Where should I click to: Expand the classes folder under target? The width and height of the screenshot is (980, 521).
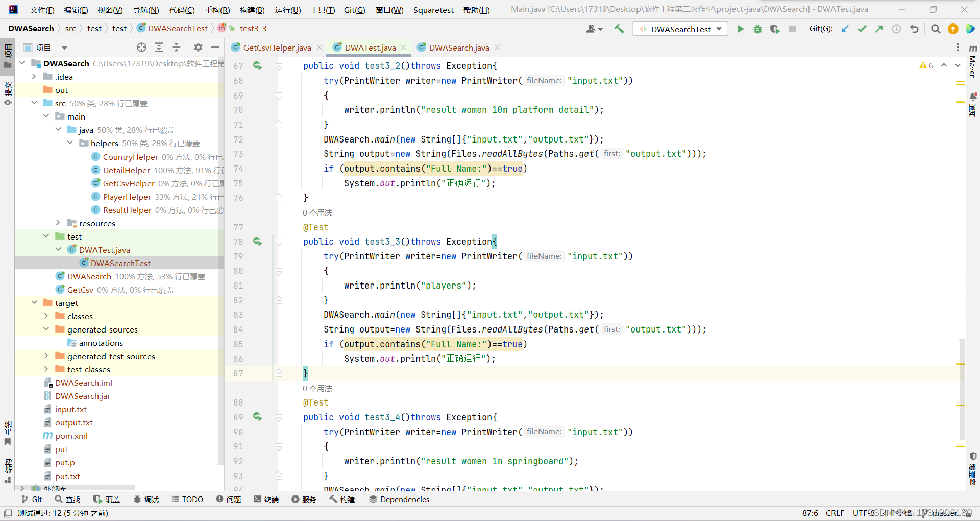coord(46,316)
